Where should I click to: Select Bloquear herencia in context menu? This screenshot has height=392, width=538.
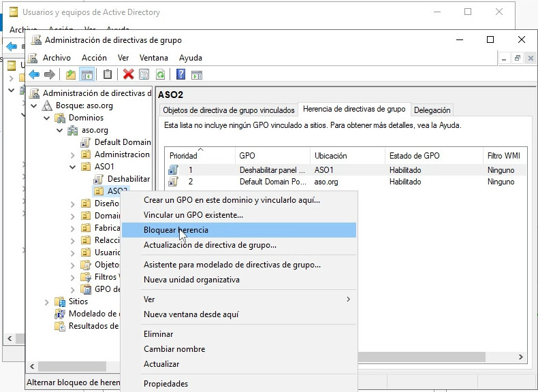(x=176, y=230)
